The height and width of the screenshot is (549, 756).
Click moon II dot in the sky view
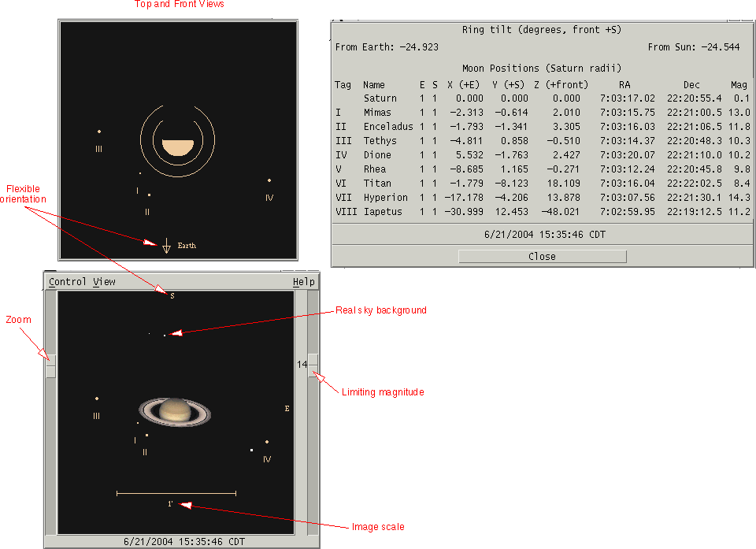click(146, 435)
